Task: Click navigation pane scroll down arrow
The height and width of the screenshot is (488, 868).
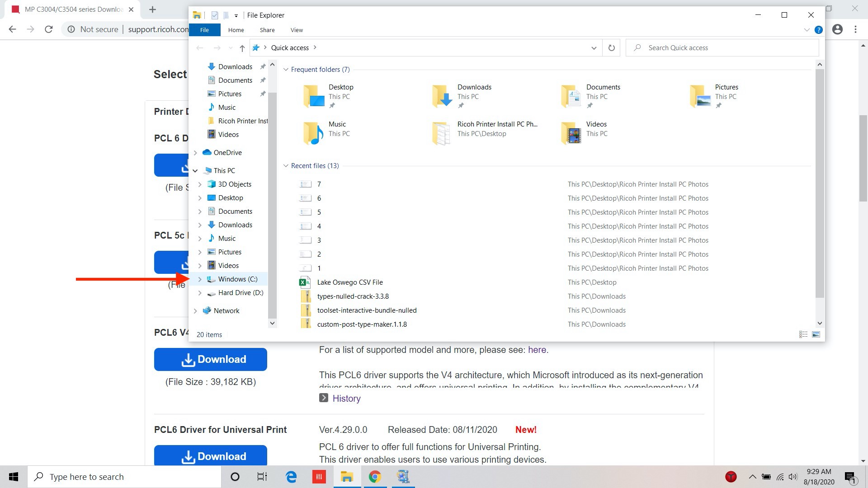Action: [272, 323]
